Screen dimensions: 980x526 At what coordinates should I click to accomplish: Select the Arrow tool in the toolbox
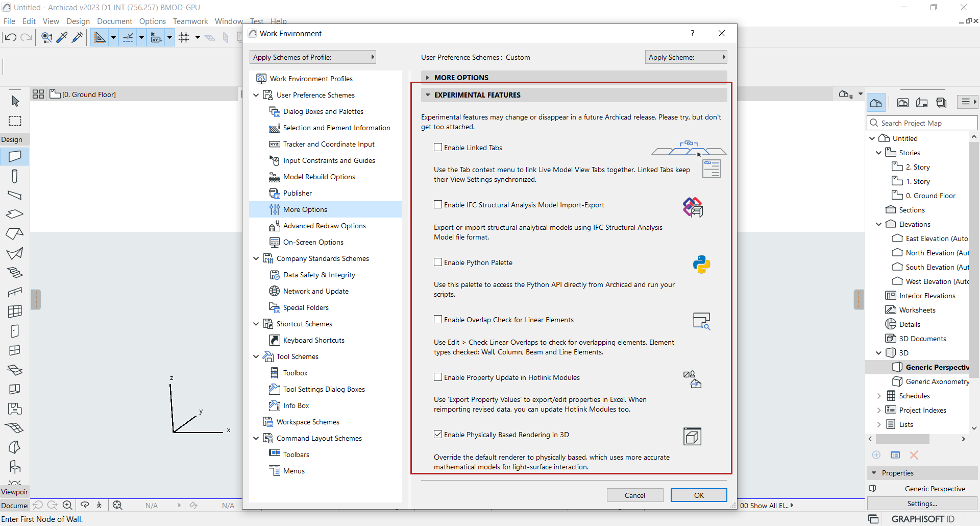click(x=15, y=101)
